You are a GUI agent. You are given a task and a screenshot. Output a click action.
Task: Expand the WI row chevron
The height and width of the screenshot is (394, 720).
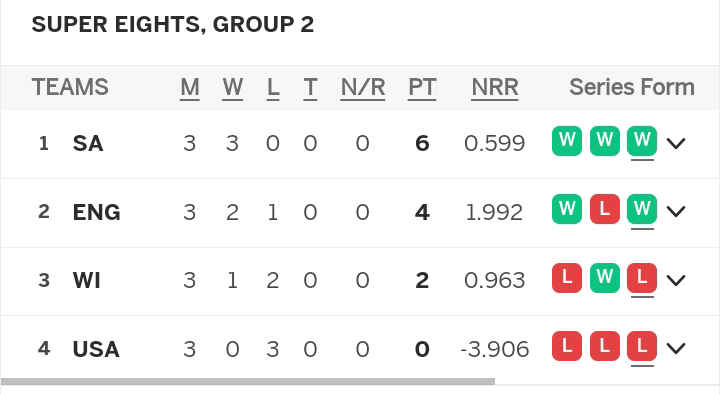pos(676,280)
